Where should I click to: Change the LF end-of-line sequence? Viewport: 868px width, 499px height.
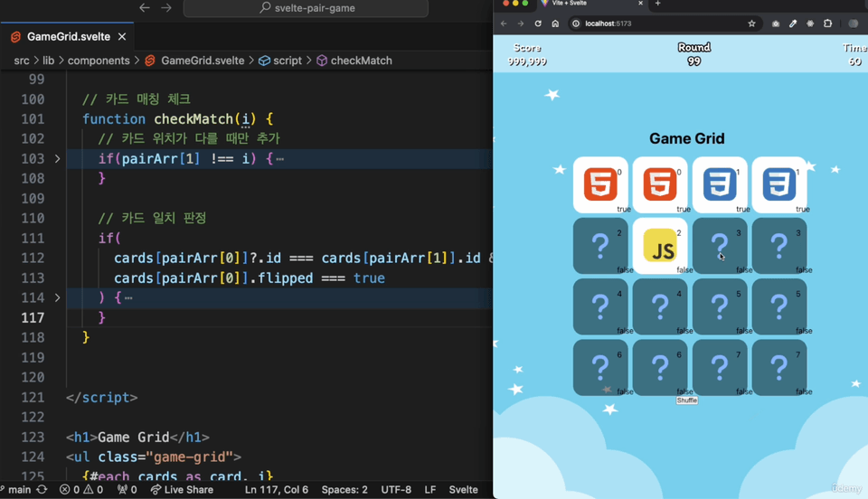pyautogui.click(x=430, y=490)
